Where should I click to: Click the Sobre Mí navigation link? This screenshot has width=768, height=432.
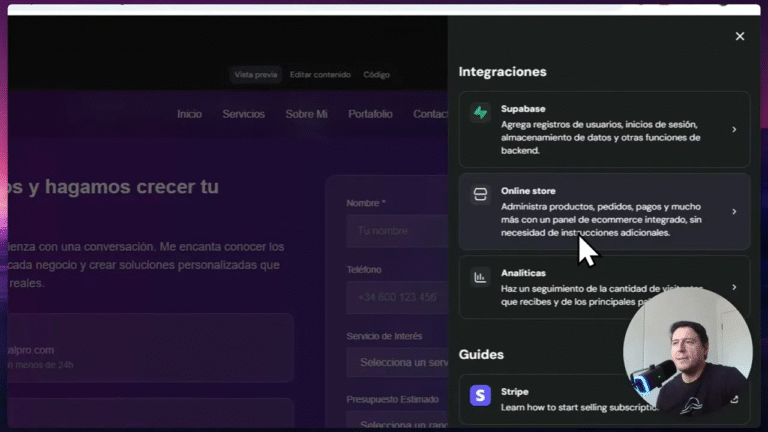coord(306,114)
